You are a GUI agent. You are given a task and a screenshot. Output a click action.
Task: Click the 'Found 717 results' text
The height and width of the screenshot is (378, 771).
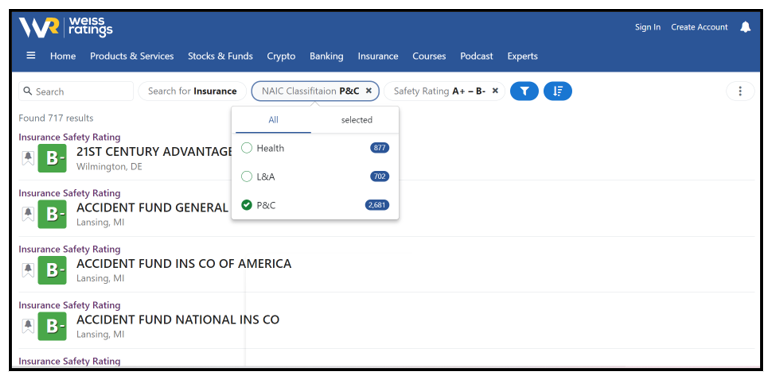click(x=56, y=118)
